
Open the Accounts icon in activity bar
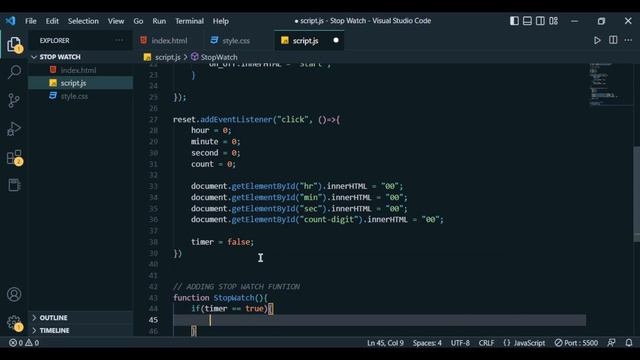pos(14,294)
